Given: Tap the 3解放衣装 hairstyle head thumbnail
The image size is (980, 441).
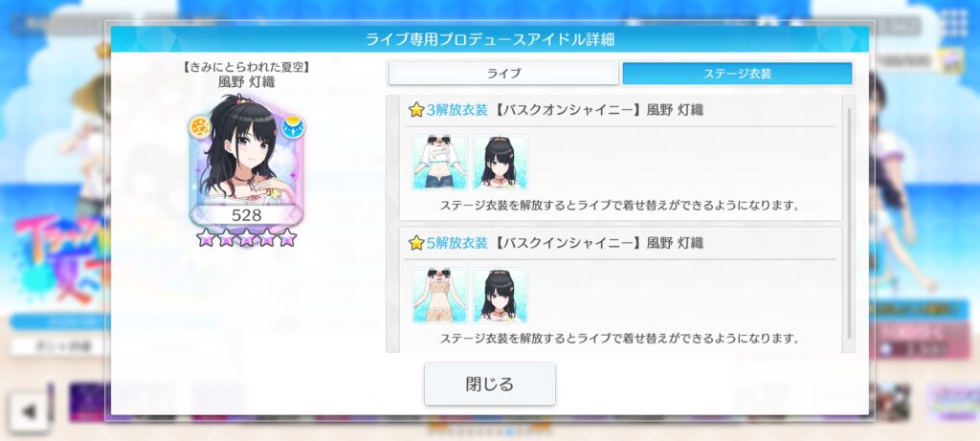Looking at the screenshot, I should pos(500,163).
